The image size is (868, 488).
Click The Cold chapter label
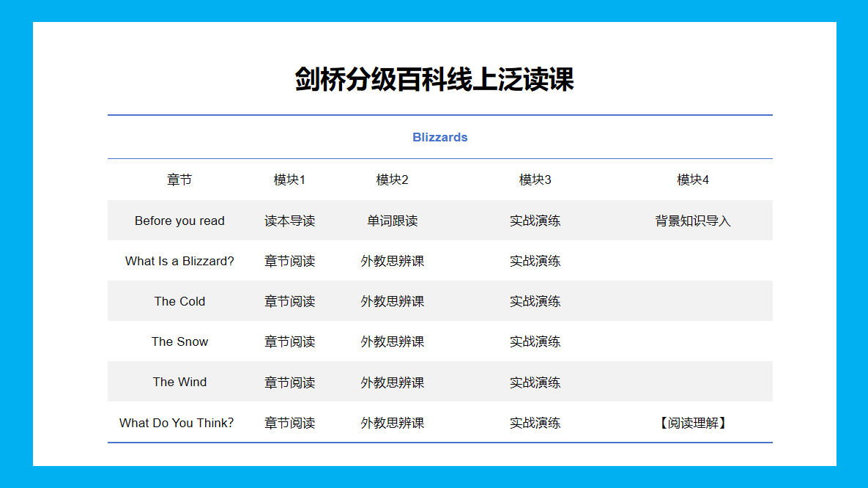point(179,300)
